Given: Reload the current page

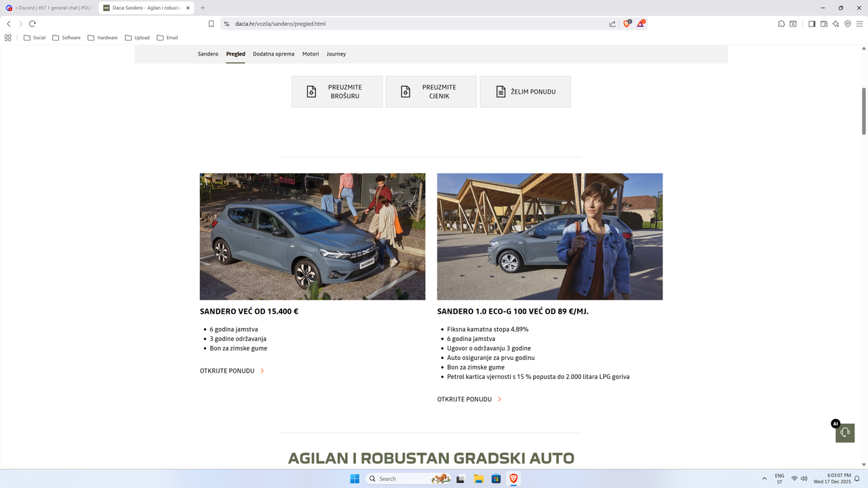Looking at the screenshot, I should click(x=32, y=24).
